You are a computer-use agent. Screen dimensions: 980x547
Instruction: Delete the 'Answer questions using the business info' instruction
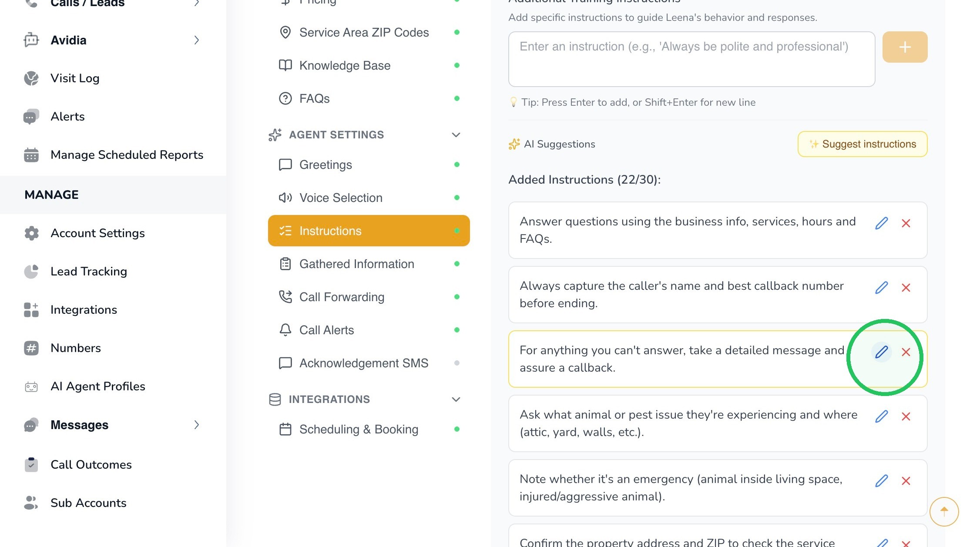(906, 223)
